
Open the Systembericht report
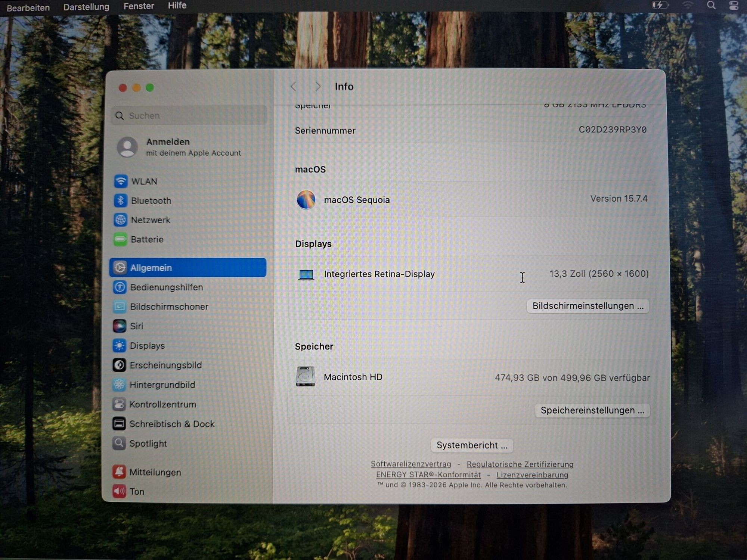472,445
